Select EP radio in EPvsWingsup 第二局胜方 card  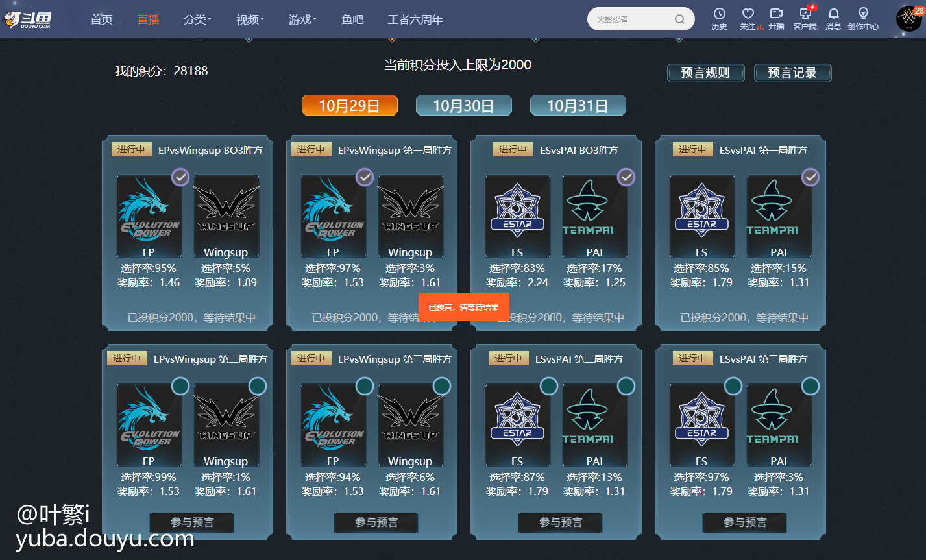coord(180,386)
